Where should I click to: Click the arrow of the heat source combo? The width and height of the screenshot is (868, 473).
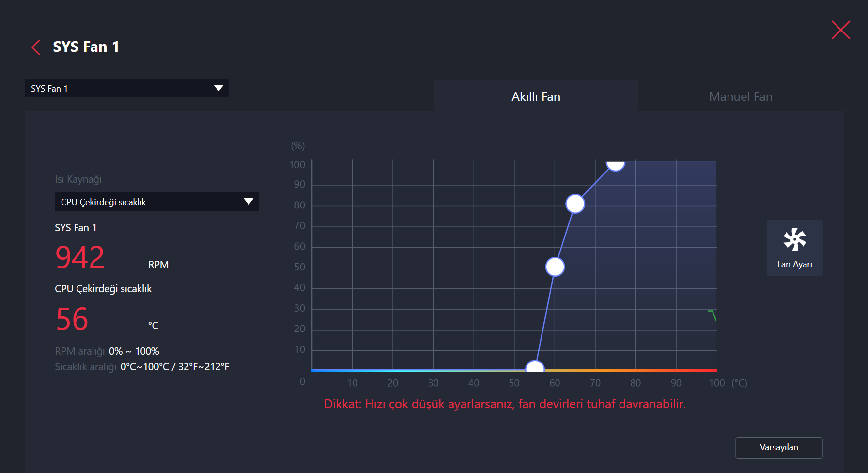[x=248, y=202]
